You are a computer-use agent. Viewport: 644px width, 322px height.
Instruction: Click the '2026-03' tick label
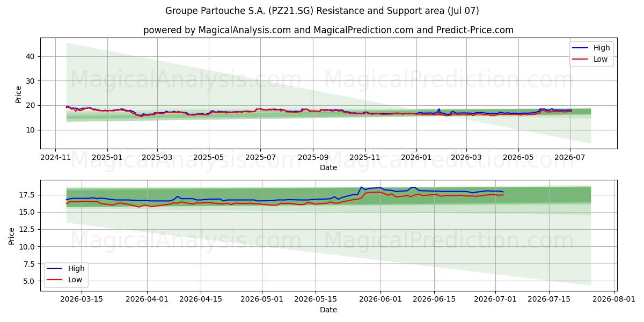click(x=466, y=157)
